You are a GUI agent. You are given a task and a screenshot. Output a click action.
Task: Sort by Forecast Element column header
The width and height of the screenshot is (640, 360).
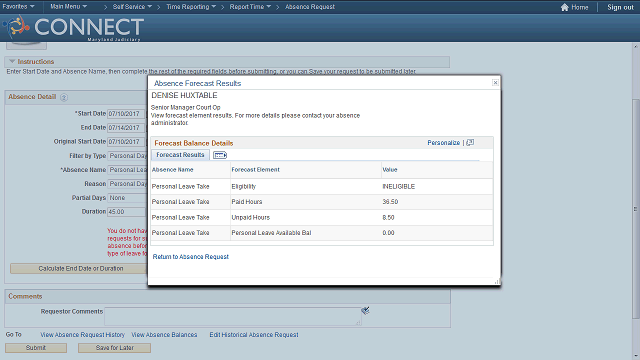256,169
